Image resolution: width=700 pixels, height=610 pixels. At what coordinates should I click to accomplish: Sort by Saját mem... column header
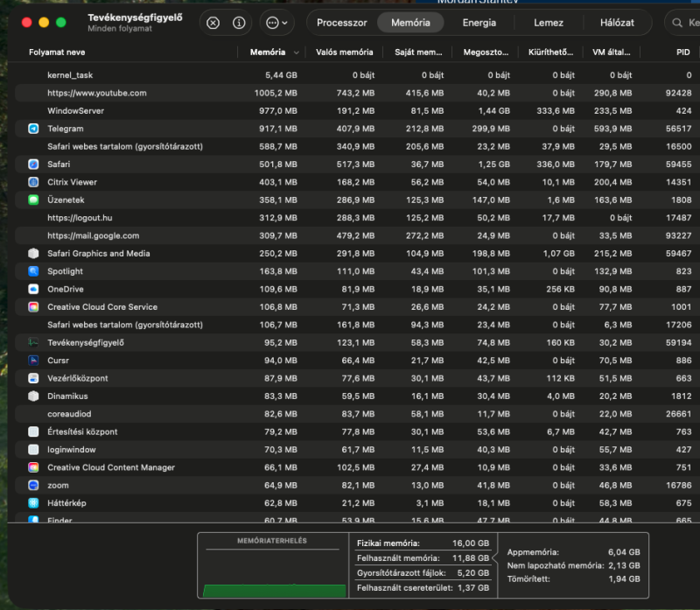[418, 53]
